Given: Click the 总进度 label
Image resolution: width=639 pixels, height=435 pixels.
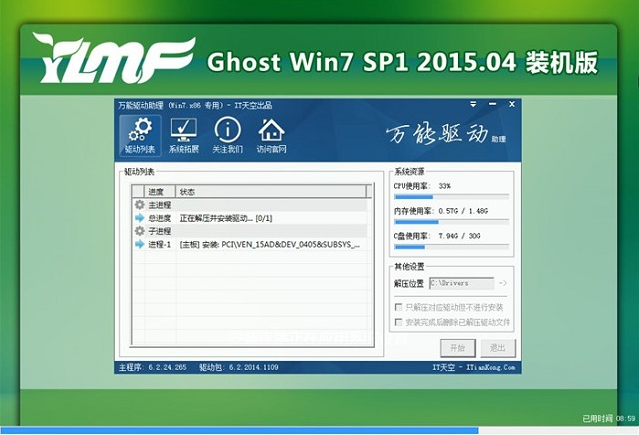Looking at the screenshot, I should point(160,218).
